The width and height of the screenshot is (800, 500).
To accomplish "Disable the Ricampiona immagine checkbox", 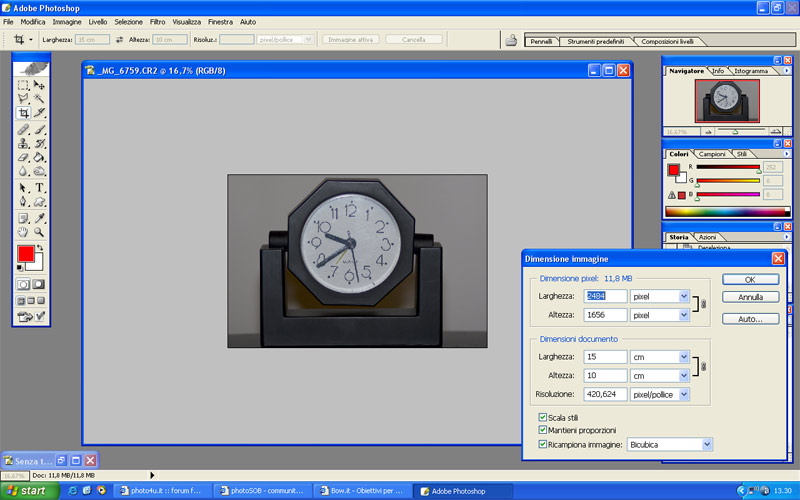I will point(543,443).
